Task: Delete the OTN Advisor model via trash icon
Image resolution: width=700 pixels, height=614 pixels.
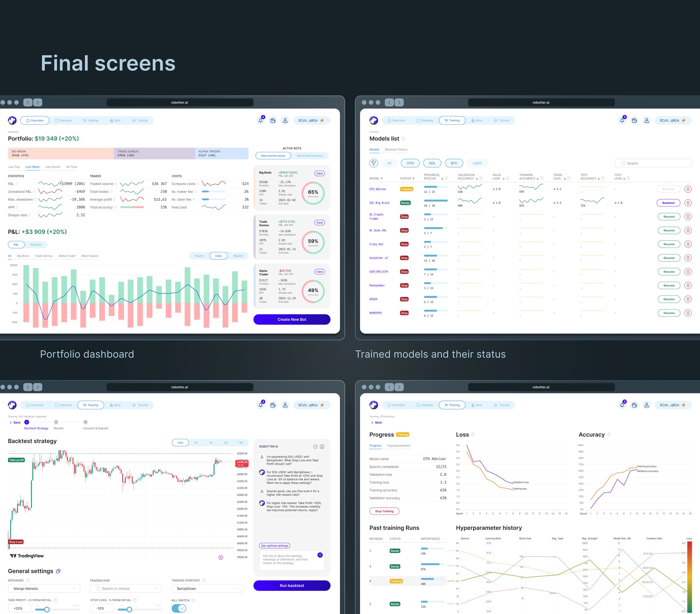Action: (x=688, y=189)
